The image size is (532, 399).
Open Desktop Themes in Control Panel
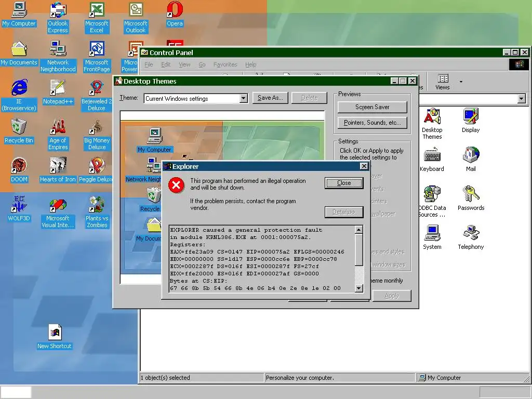[432, 124]
